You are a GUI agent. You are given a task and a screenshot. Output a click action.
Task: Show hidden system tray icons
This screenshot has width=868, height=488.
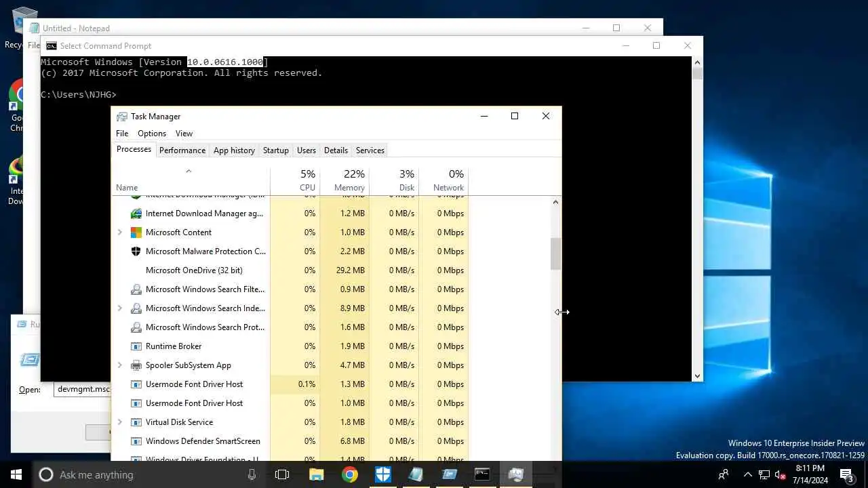pos(747,474)
